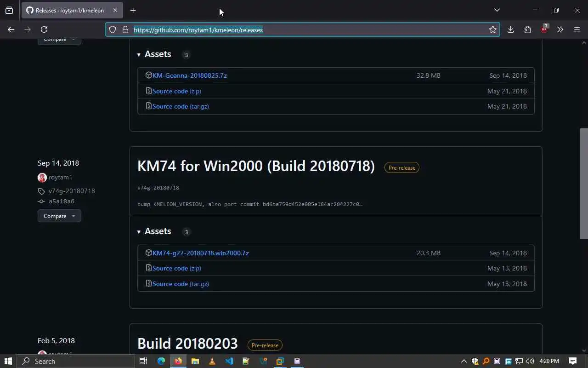Open the Firefox application menu
Viewport: 588px width, 368px height.
577,29
